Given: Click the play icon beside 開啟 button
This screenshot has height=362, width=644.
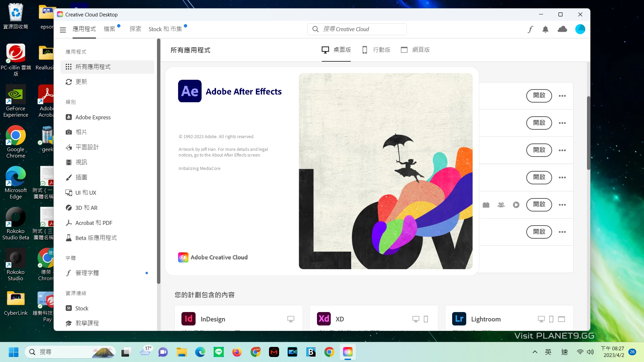Looking at the screenshot, I should click(516, 205).
